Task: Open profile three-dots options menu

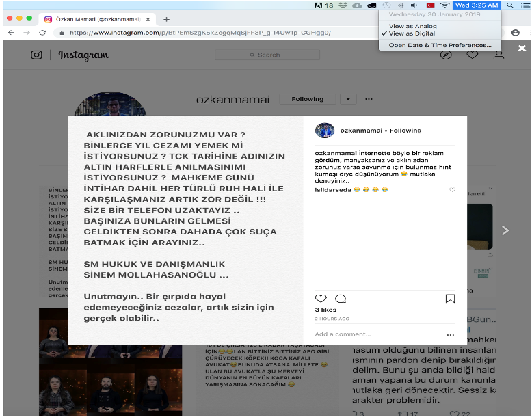Action: click(x=369, y=99)
